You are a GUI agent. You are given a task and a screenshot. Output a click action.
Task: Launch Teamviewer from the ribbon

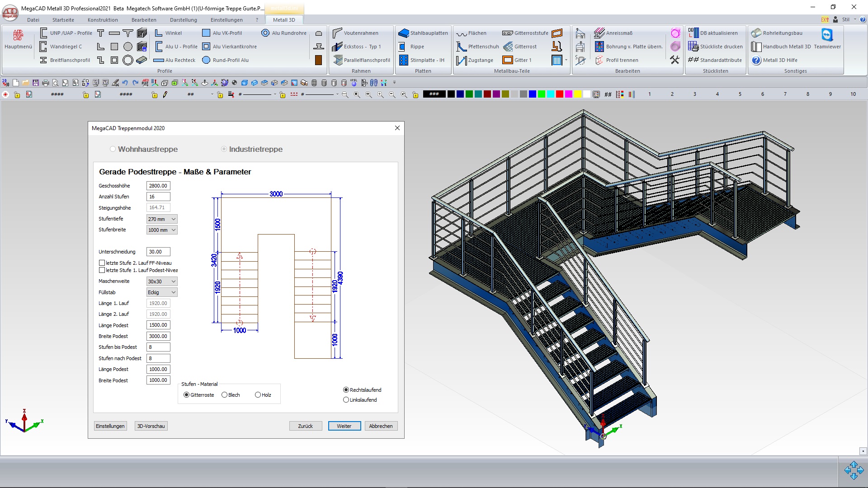point(827,35)
